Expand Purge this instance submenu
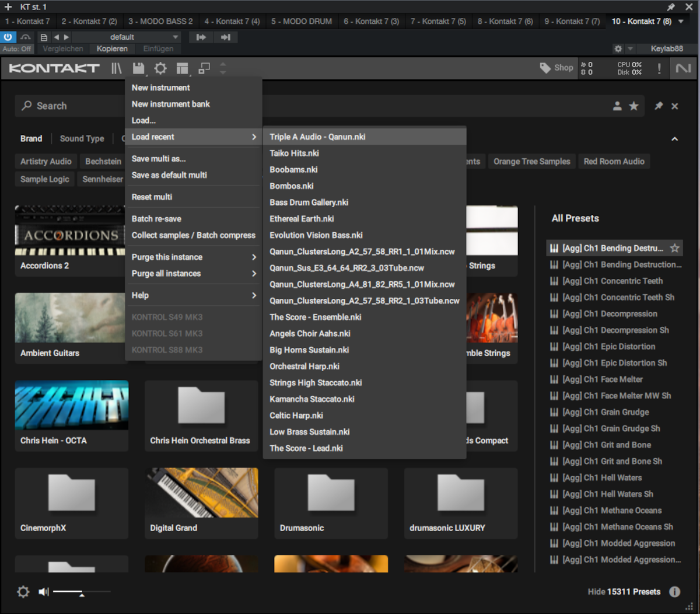The image size is (700, 614). pyautogui.click(x=254, y=257)
